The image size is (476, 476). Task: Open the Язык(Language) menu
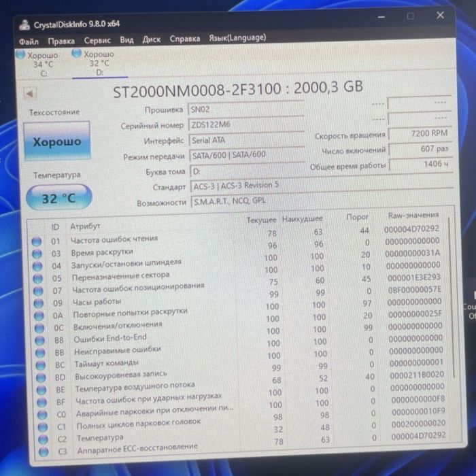click(x=237, y=38)
